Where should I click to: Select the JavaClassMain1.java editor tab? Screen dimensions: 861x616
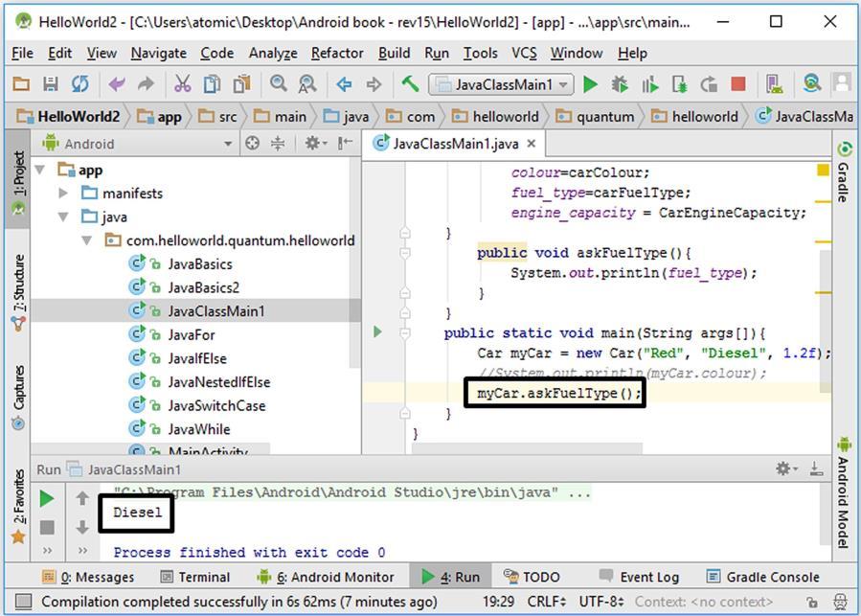click(x=455, y=144)
